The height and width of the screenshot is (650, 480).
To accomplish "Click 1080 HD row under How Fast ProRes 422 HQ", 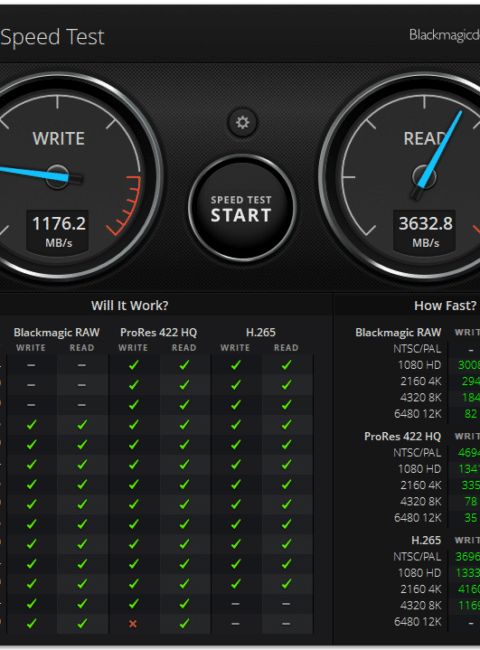I will [419, 469].
